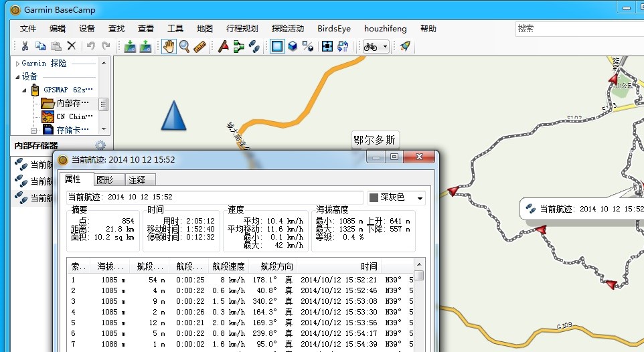Screen dimensions: 644x352
Task: Select the New Waypoint flag tool
Action: (x=224, y=46)
